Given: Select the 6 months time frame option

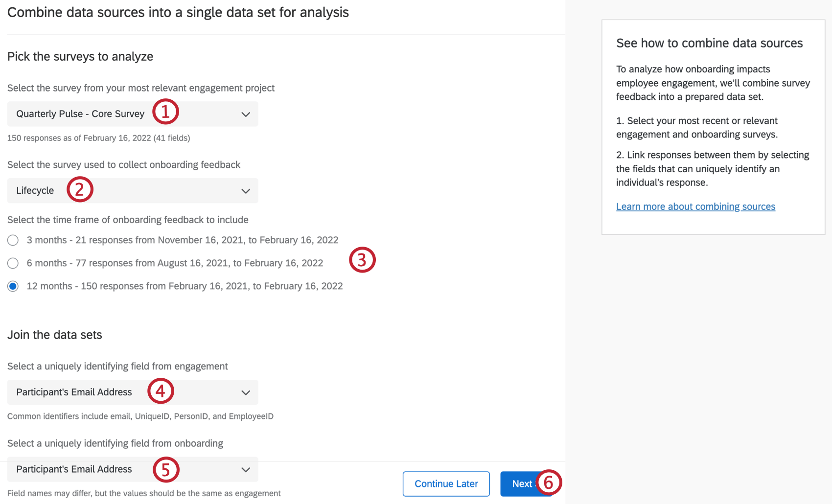Looking at the screenshot, I should coord(13,263).
